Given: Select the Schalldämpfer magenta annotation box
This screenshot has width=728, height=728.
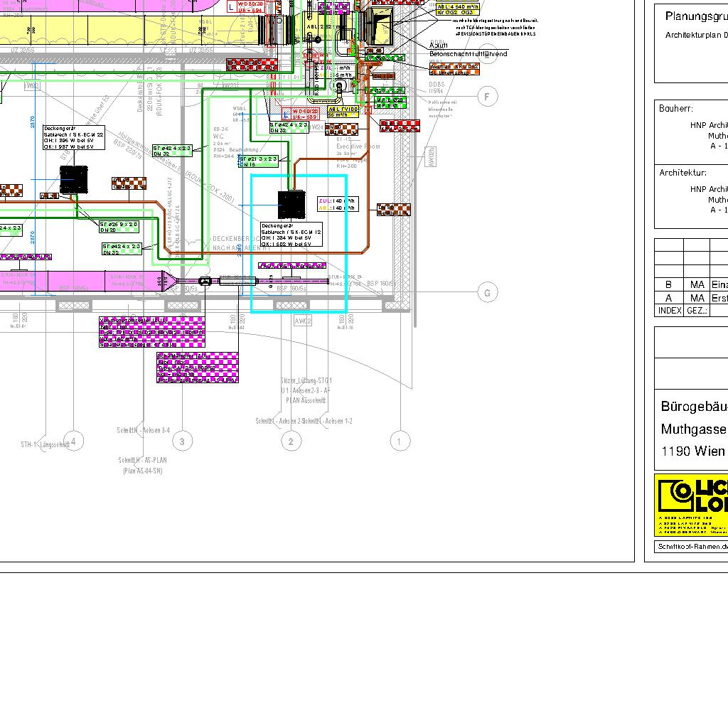Looking at the screenshot, I should coord(197,367).
